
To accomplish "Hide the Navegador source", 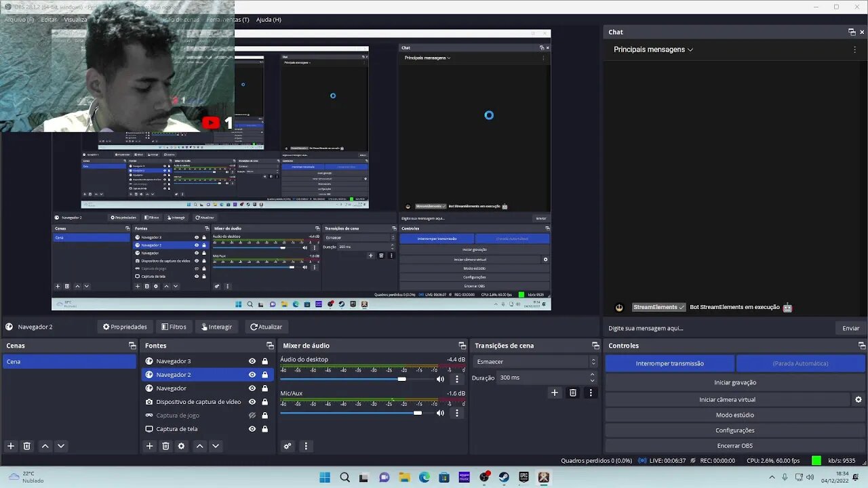I will pyautogui.click(x=252, y=388).
